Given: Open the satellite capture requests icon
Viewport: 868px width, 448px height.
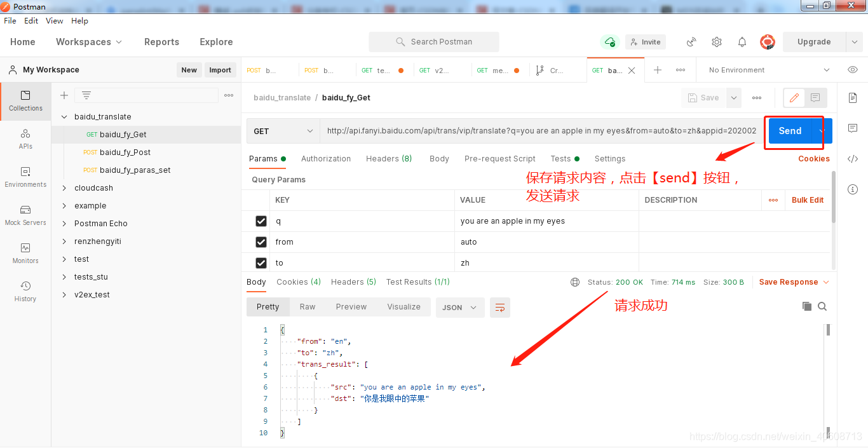Looking at the screenshot, I should 691,42.
